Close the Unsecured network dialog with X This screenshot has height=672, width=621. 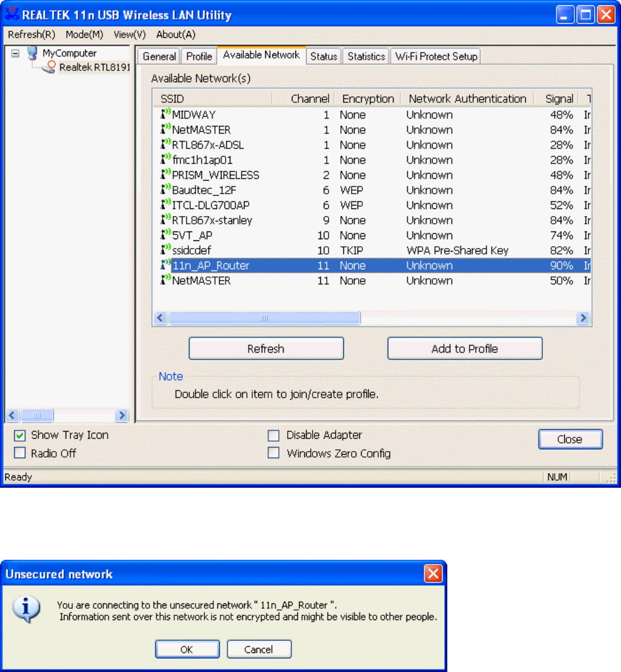tap(433, 573)
